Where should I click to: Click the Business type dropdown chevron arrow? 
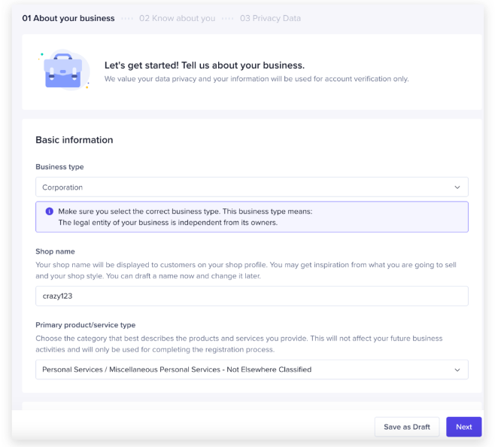(x=457, y=187)
